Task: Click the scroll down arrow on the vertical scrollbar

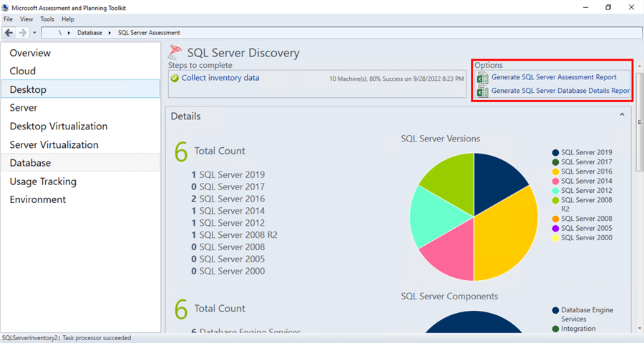Action: coord(640,329)
